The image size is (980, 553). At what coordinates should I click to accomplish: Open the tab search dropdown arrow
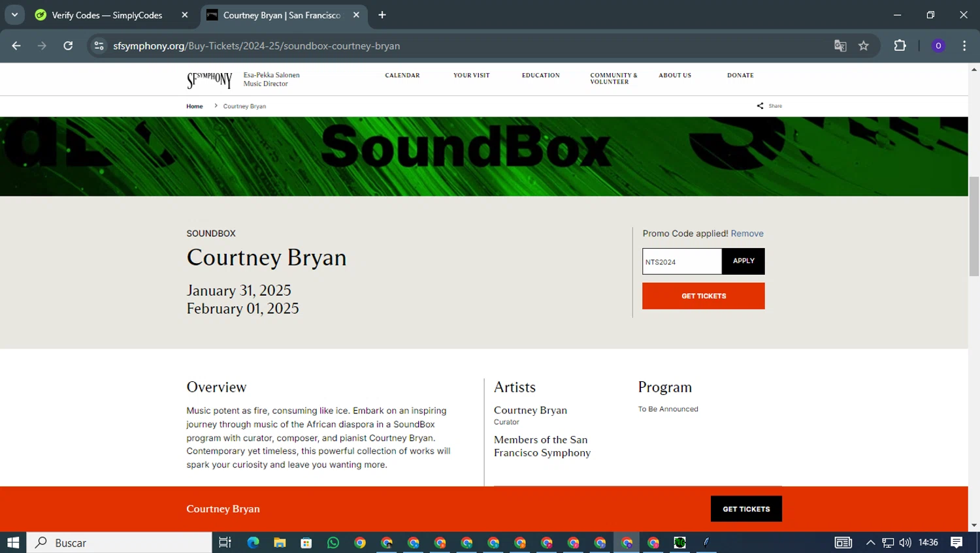14,15
